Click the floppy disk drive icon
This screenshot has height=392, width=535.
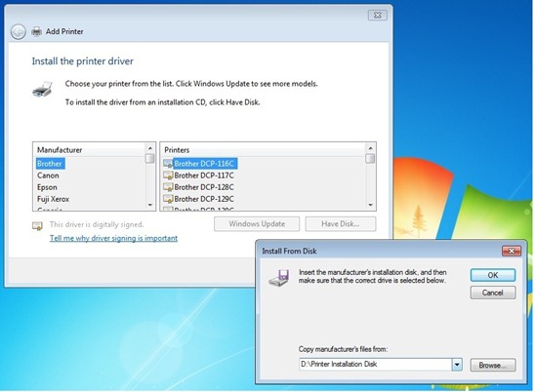click(279, 278)
